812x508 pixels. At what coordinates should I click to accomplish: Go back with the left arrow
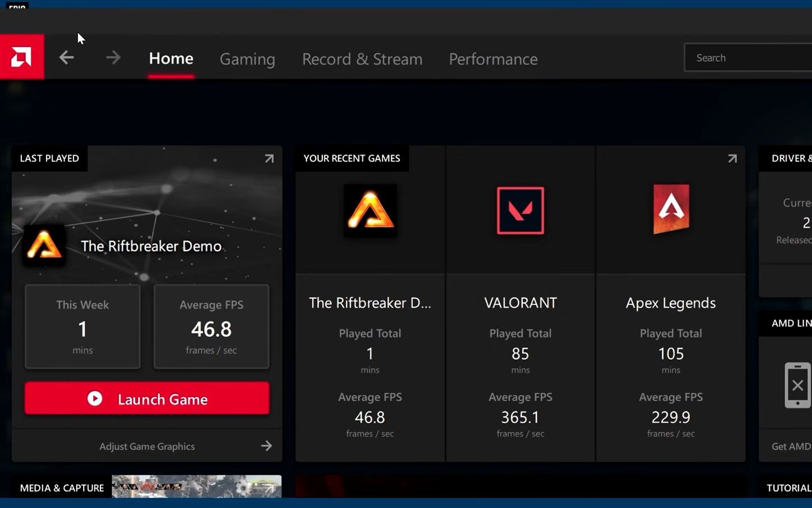coord(67,57)
